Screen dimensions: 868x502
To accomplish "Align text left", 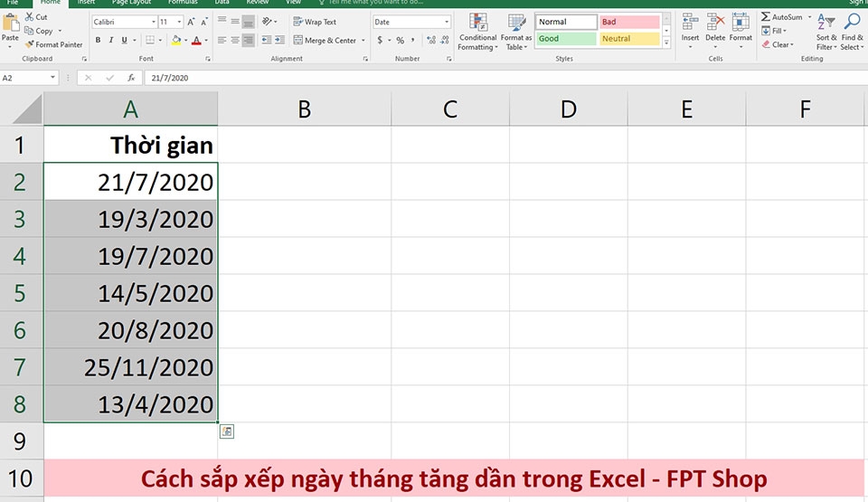I will [x=222, y=40].
